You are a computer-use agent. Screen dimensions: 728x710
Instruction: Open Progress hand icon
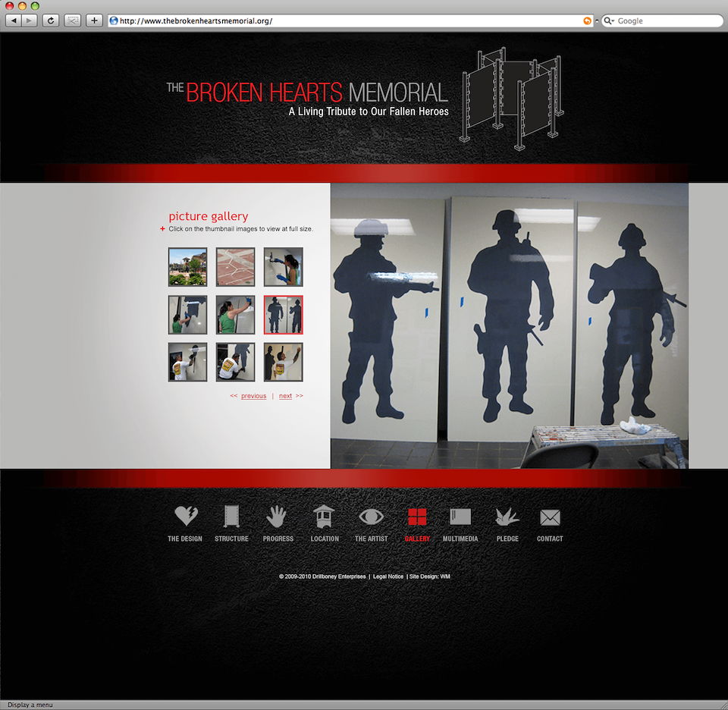[x=278, y=517]
